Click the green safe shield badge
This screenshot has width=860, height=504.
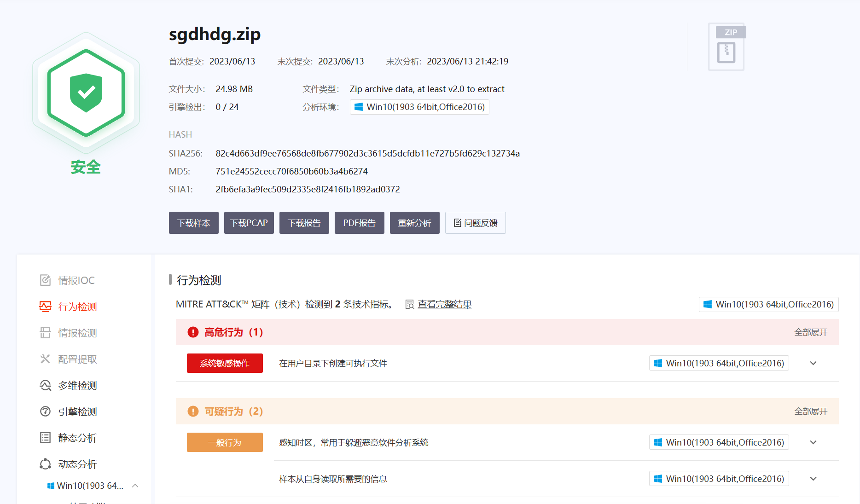coord(86,93)
